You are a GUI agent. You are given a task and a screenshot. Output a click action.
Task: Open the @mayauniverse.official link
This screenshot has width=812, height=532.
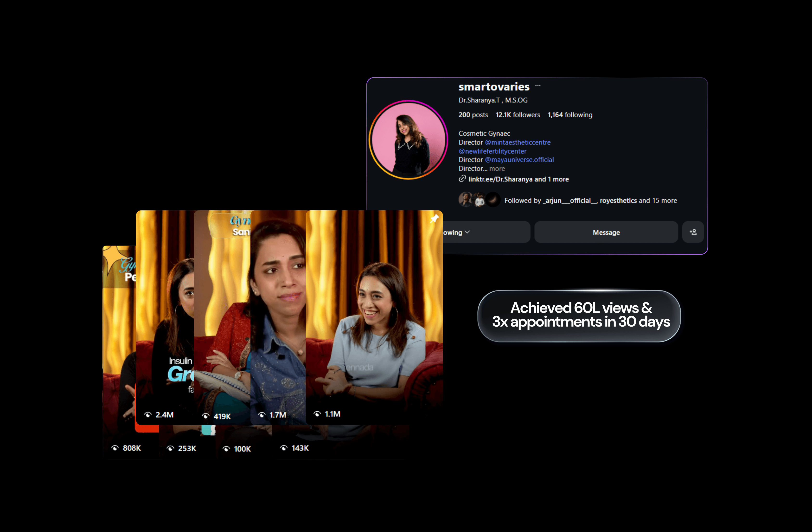(x=519, y=160)
